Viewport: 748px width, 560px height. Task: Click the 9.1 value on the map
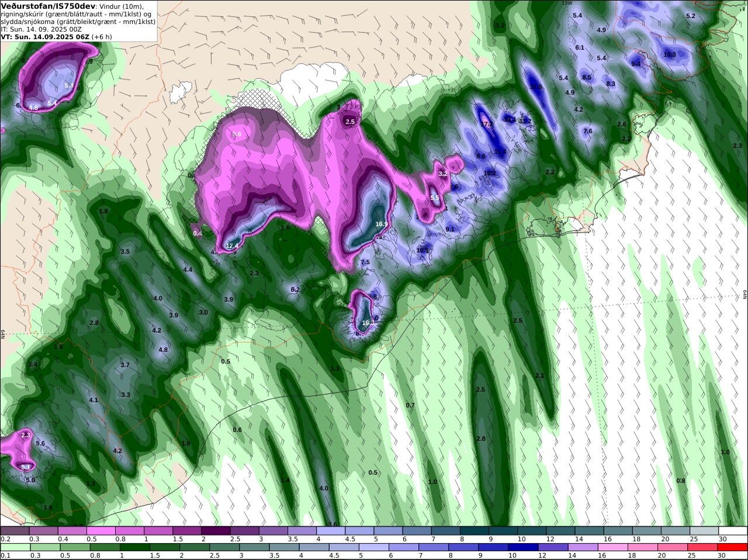point(450,230)
